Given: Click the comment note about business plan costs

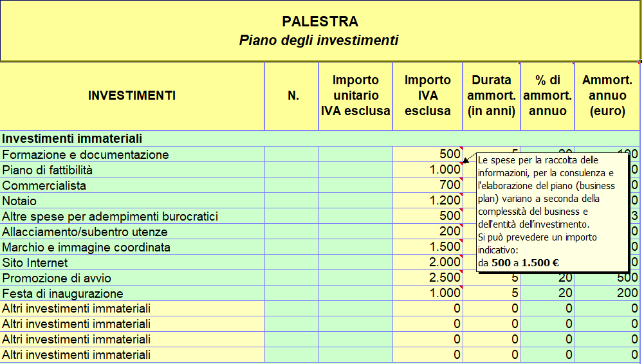Looking at the screenshot, I should coord(553,212).
